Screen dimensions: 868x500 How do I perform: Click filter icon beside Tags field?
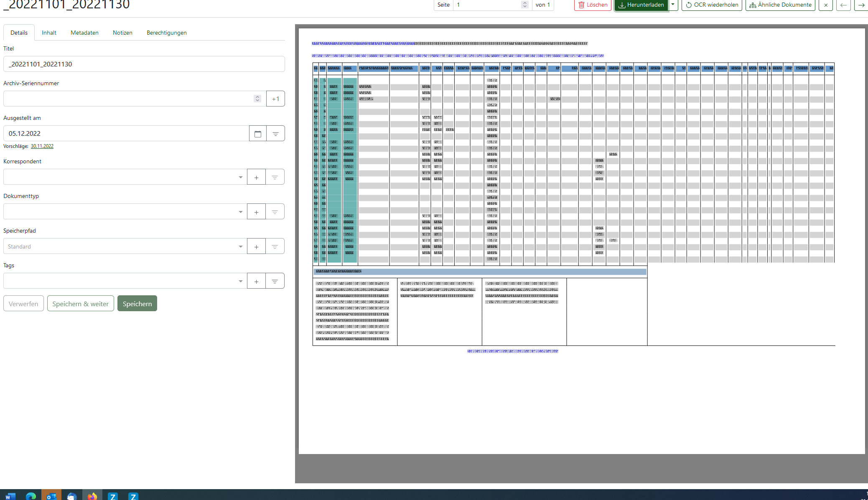[x=275, y=281]
